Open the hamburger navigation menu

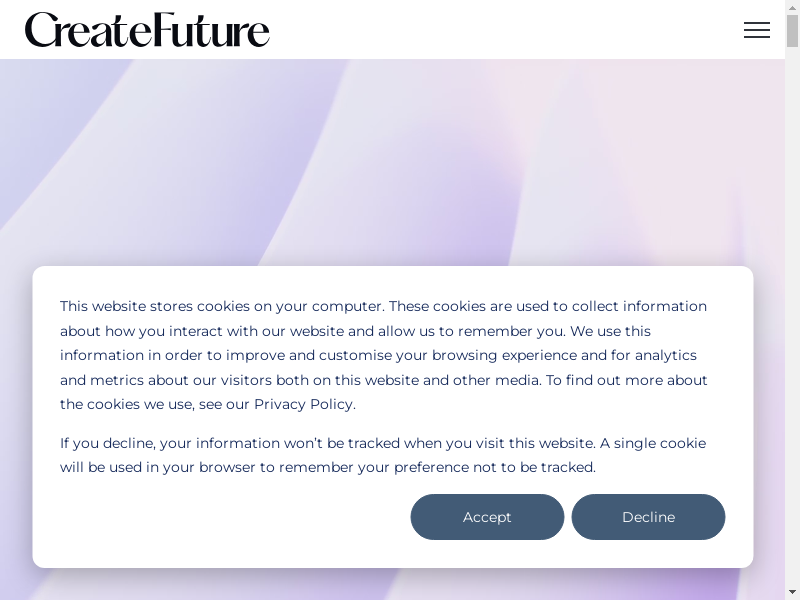757,30
